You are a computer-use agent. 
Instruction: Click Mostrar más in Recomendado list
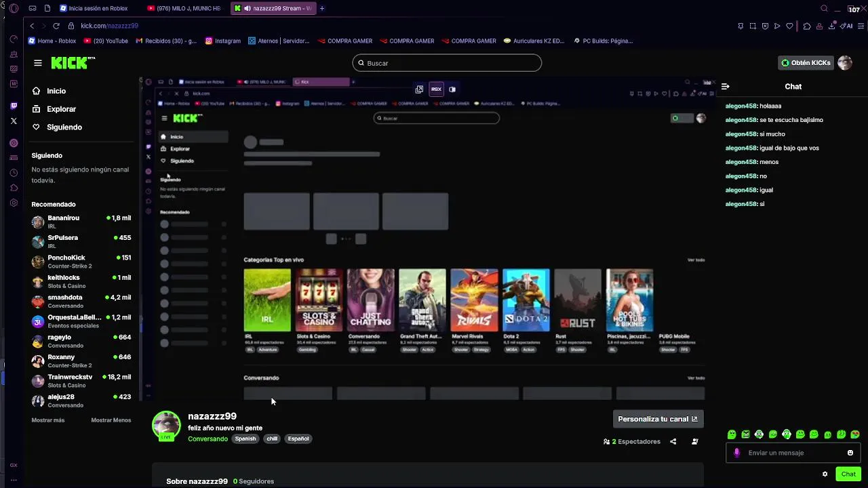48,420
